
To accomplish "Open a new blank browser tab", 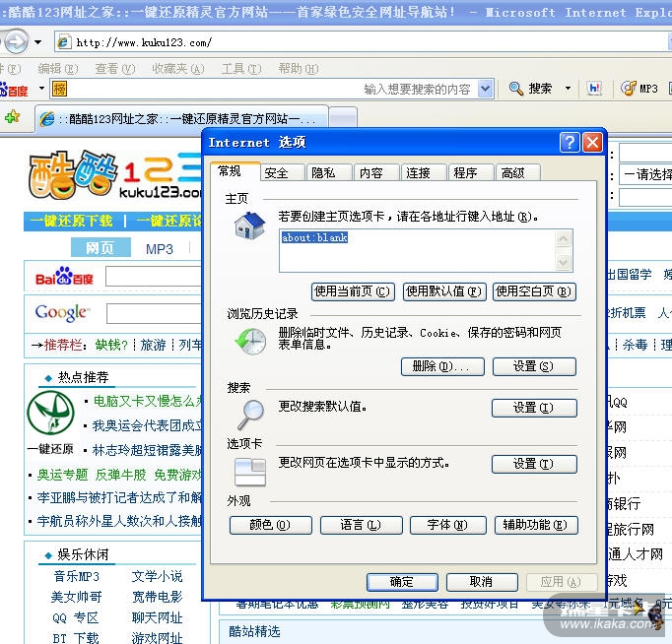I will pos(343,118).
